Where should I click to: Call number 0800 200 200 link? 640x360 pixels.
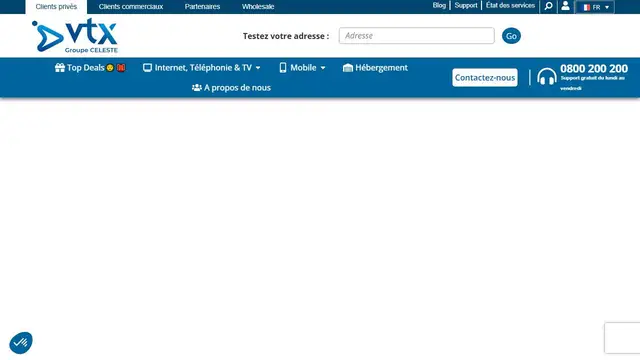[594, 69]
